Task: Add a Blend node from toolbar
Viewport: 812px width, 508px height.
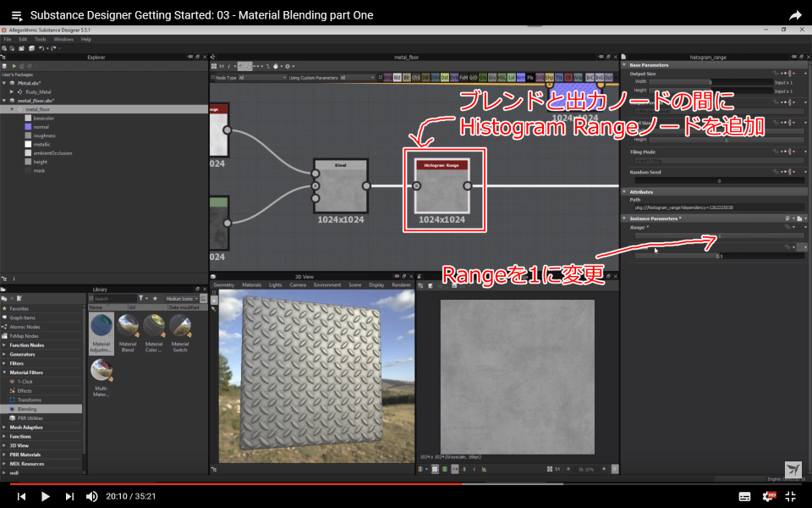Action: click(x=398, y=78)
